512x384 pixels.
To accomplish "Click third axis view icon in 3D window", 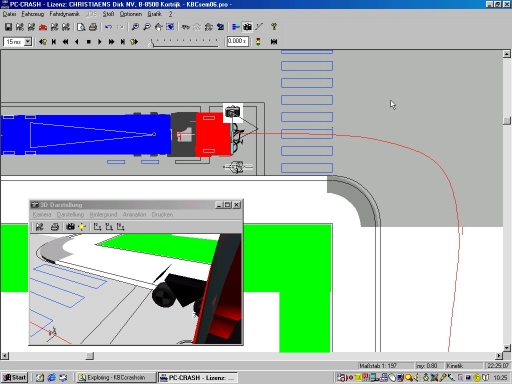I will pos(121,227).
